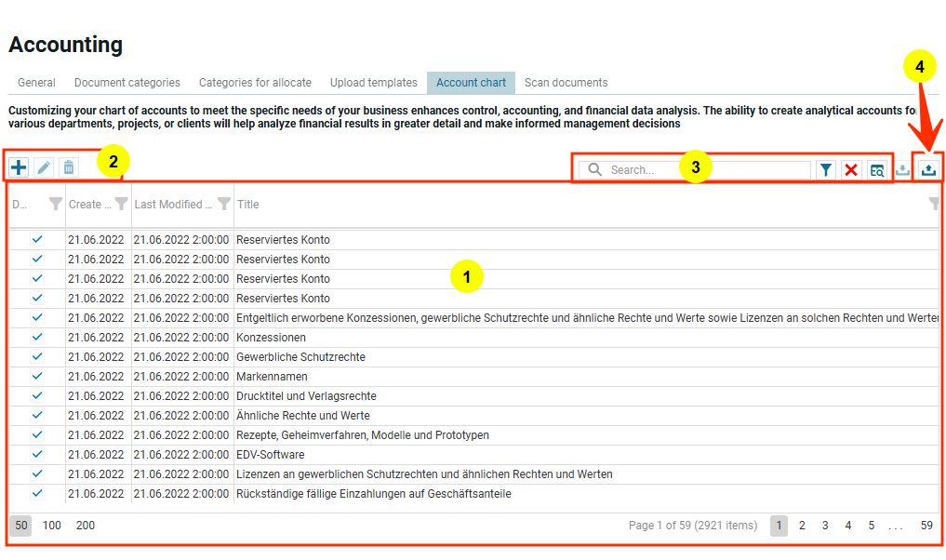Open filter dropdown on first D... column
Image resolution: width=946 pixels, height=560 pixels.
coord(56,205)
